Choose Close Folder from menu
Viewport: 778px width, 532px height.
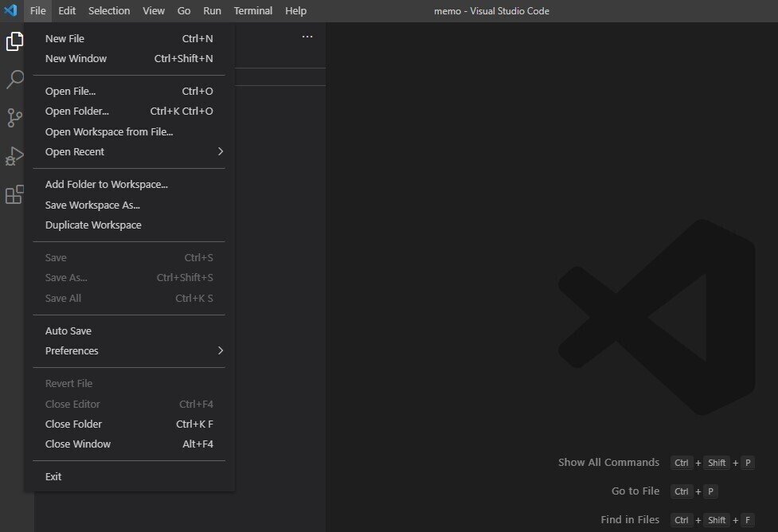[129, 424]
